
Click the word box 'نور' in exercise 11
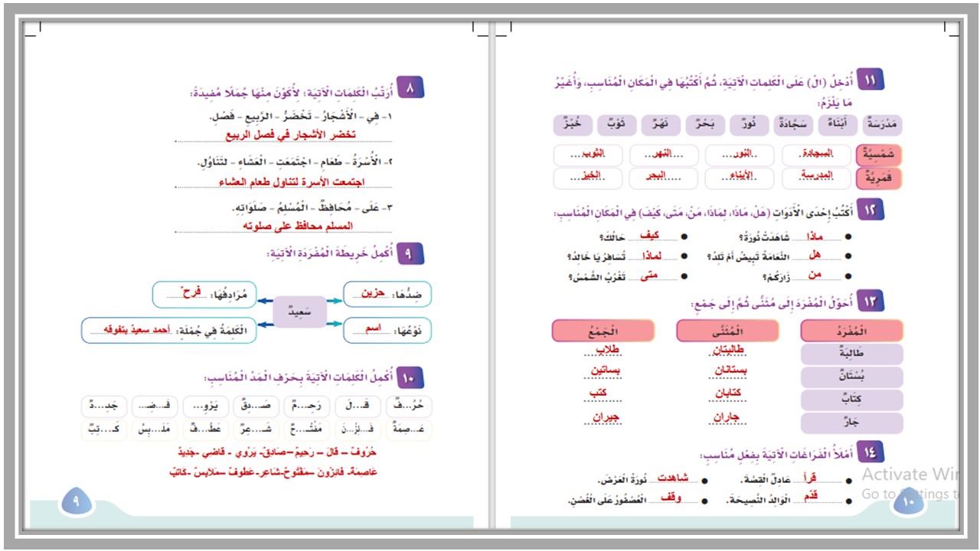(749, 124)
